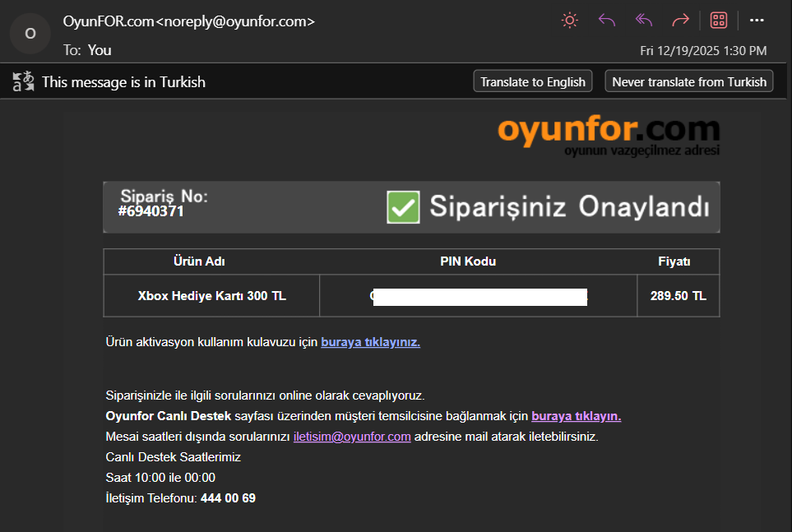The width and height of the screenshot is (792, 532).
Task: Click the Forward arrow icon
Action: tap(680, 21)
